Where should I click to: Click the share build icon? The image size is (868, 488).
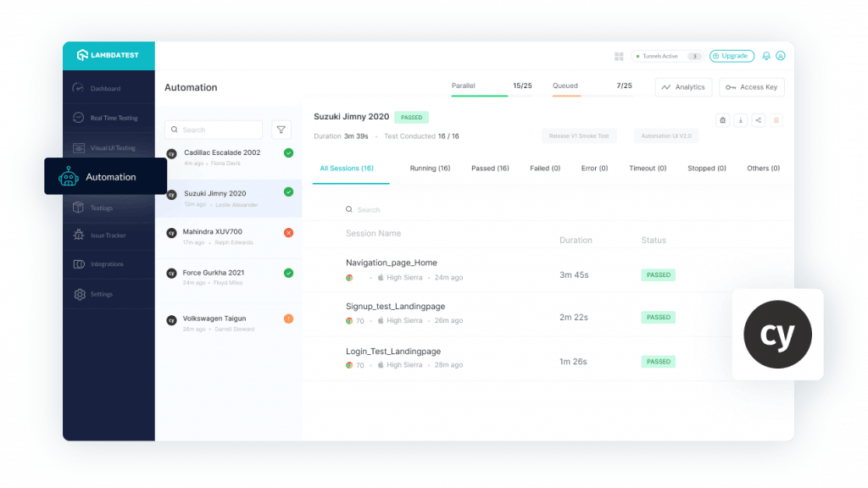[x=758, y=120]
